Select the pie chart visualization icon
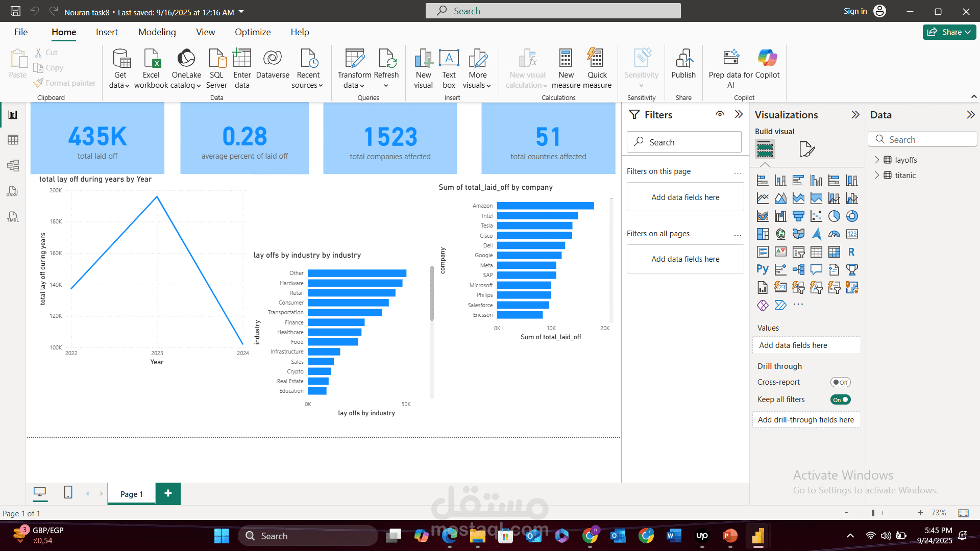Viewport: 980px width, 551px height. (x=834, y=216)
